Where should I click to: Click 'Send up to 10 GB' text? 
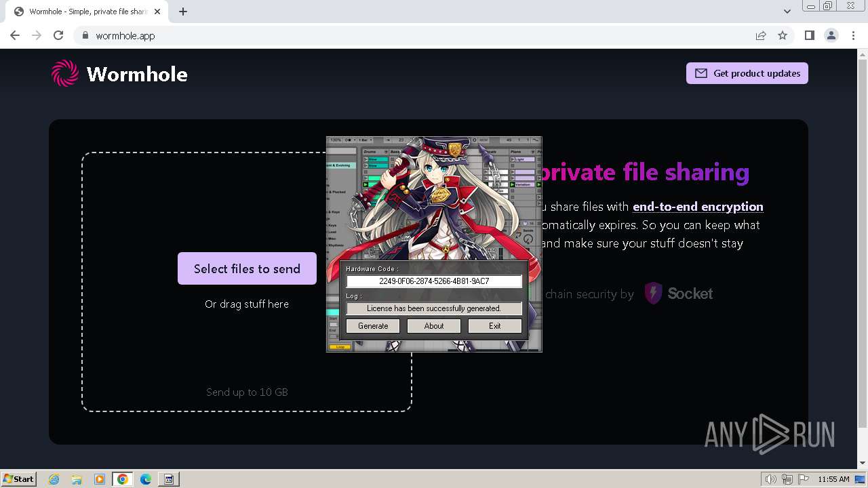pos(247,392)
